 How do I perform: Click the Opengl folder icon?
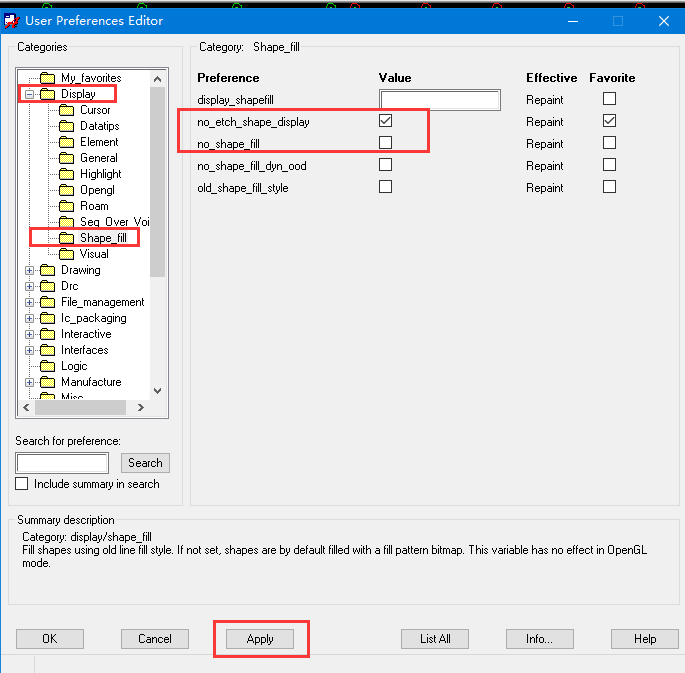click(66, 190)
